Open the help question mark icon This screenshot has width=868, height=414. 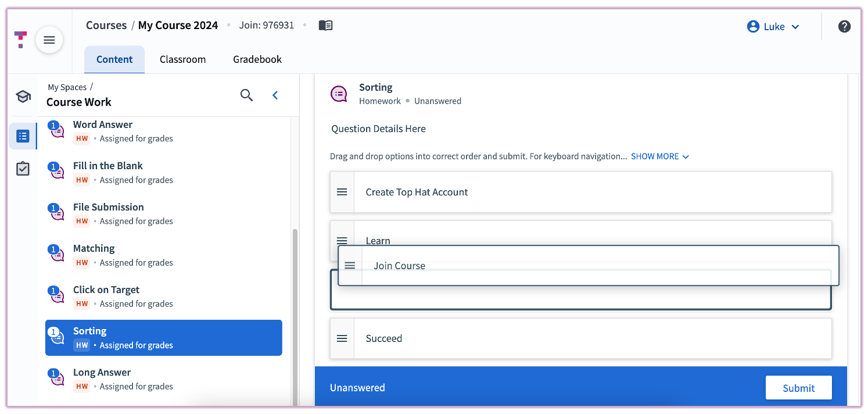click(x=844, y=26)
